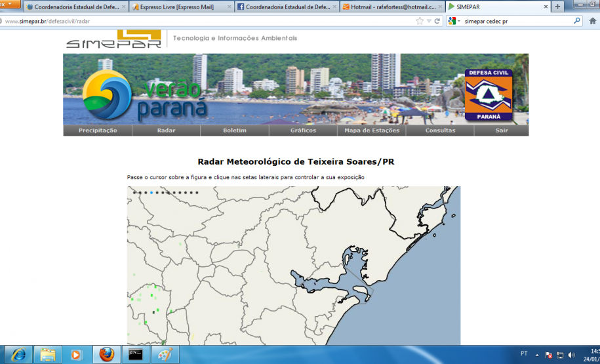
Task: Reload the page using the refresh icon
Action: [437, 21]
